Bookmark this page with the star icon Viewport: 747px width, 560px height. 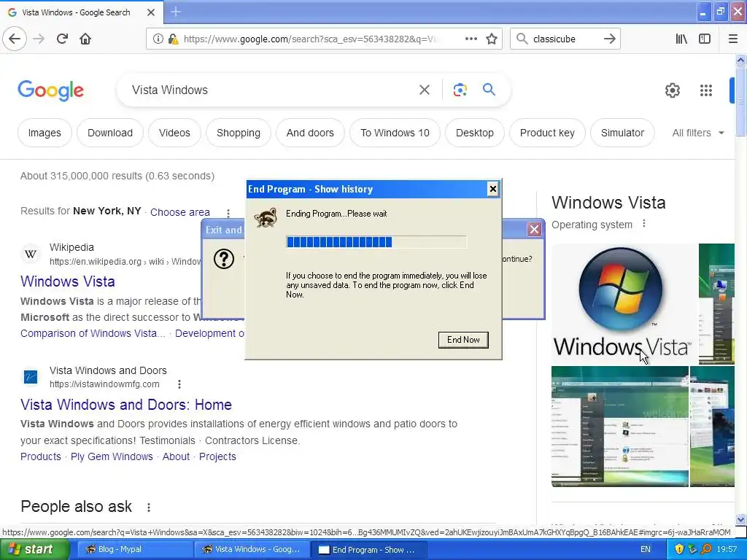[x=492, y=39]
